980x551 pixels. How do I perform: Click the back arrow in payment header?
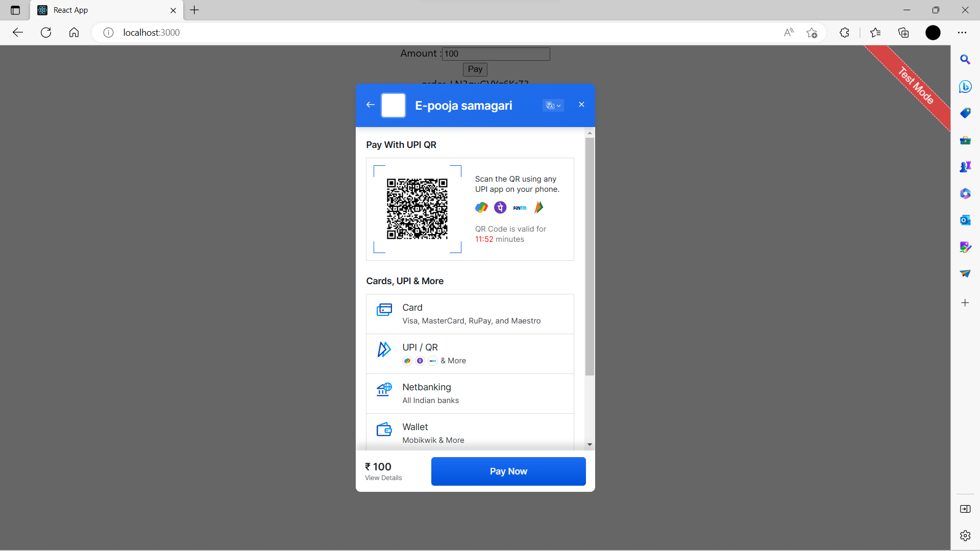coord(371,105)
